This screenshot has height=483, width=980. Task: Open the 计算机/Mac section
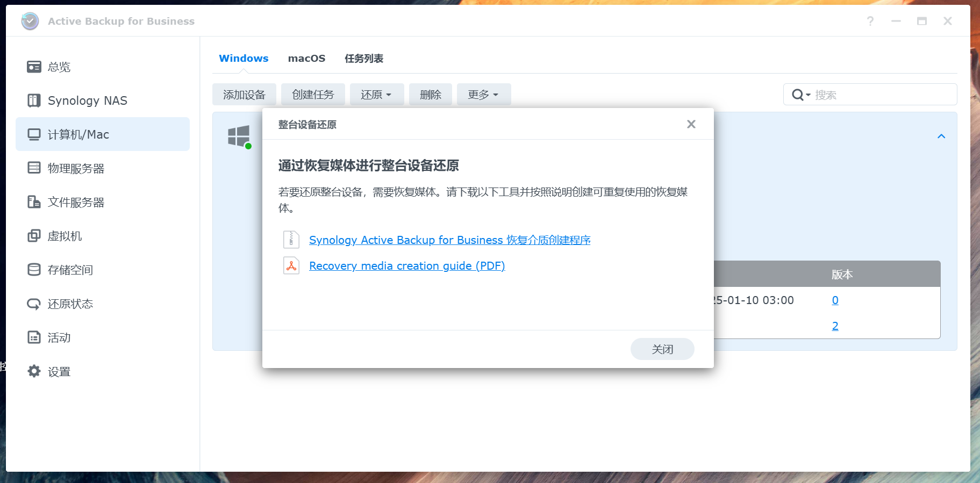pos(102,134)
